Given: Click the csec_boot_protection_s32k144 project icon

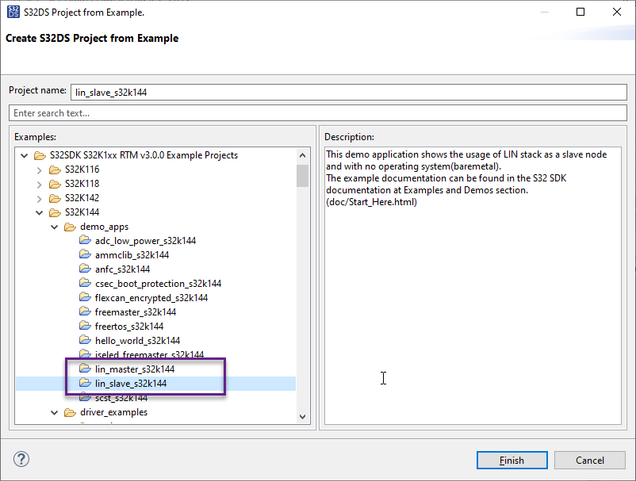Looking at the screenshot, I should tap(85, 283).
